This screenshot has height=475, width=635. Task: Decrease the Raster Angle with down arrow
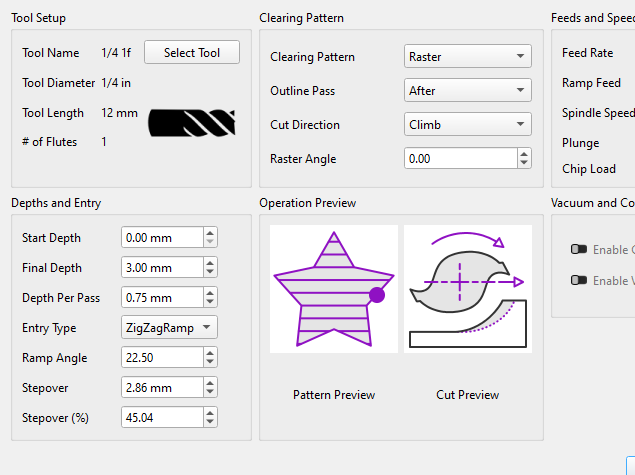click(x=524, y=163)
